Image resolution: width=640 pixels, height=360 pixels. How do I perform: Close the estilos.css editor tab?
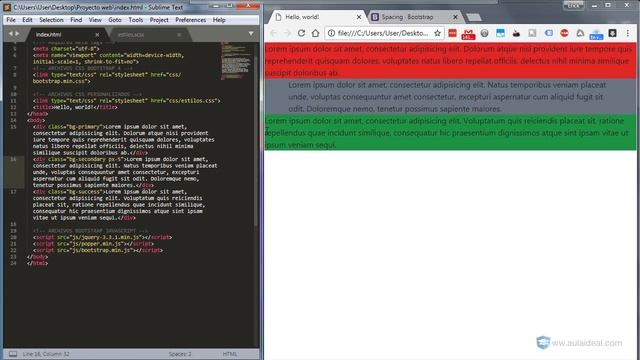point(179,35)
